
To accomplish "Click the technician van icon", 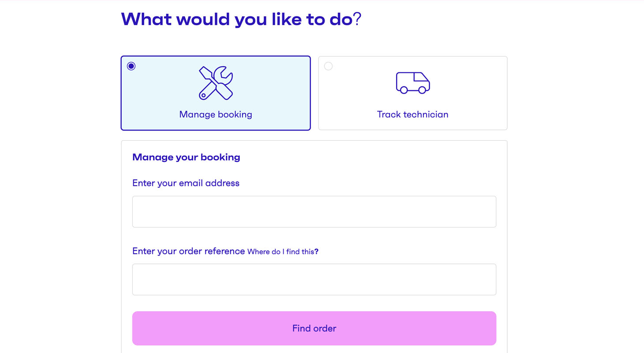I will 413,83.
